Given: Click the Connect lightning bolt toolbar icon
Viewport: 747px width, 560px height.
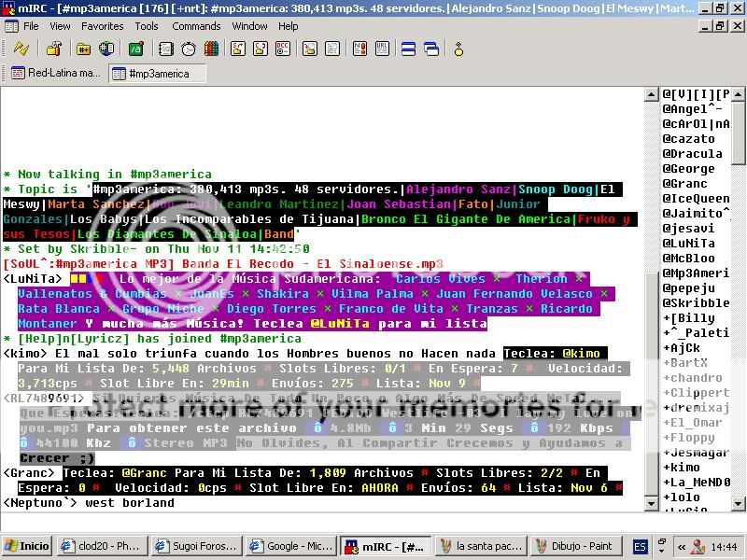Looking at the screenshot, I should (x=21, y=49).
